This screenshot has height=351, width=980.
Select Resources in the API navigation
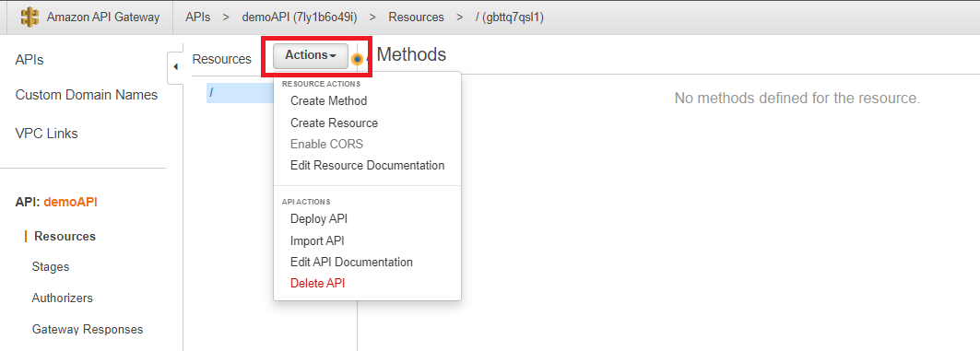[65, 237]
